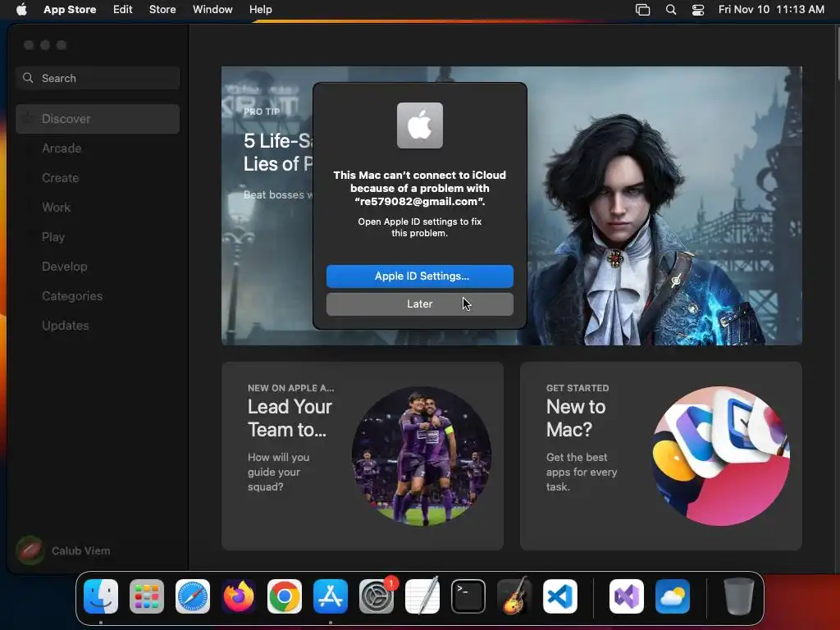Open GarageBand guitar icon in Dock
This screenshot has width=840, height=630.
(x=514, y=596)
